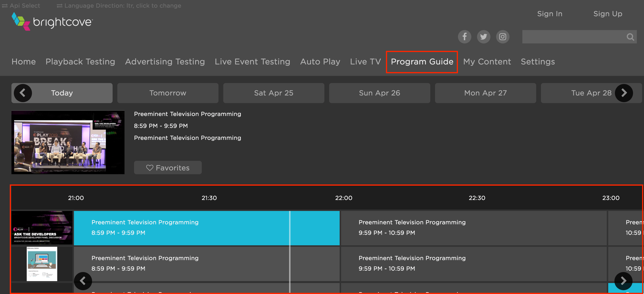
Task: Open Instagram via the Instagram icon
Action: point(503,37)
